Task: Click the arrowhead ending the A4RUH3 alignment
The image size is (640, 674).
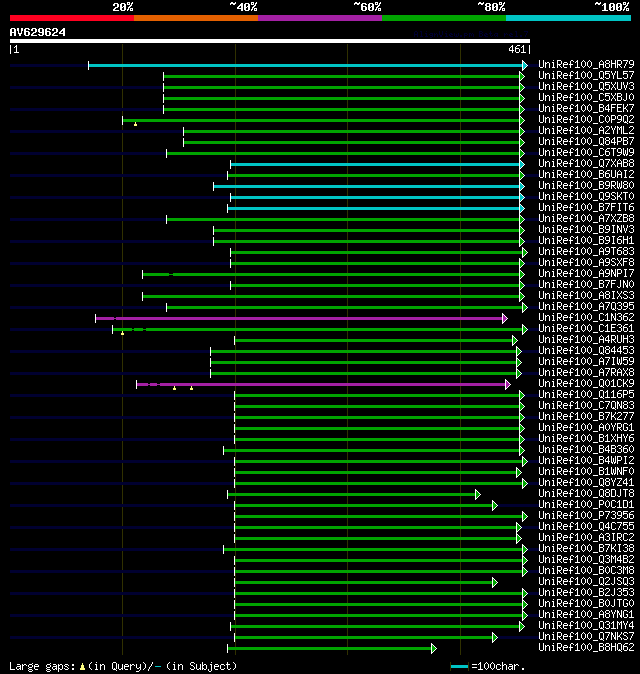Action: [x=514, y=340]
